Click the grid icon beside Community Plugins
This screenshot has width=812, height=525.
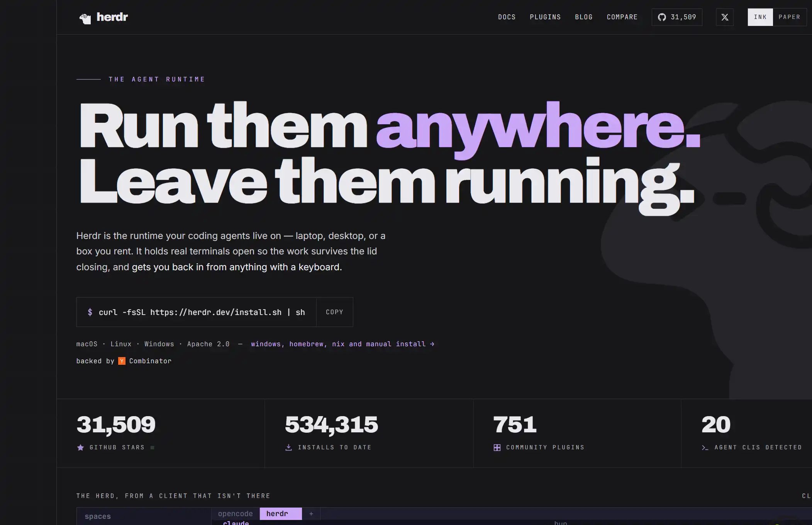coord(497,447)
